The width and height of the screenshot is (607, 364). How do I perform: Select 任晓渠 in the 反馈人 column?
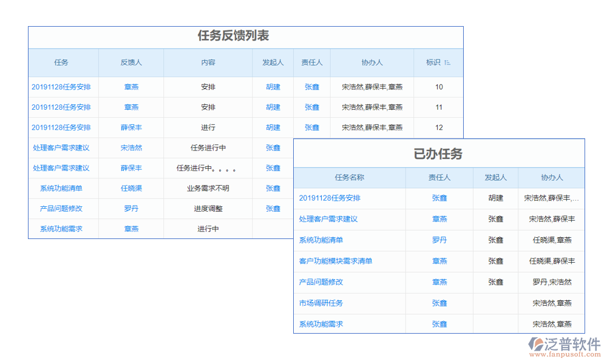[131, 189]
